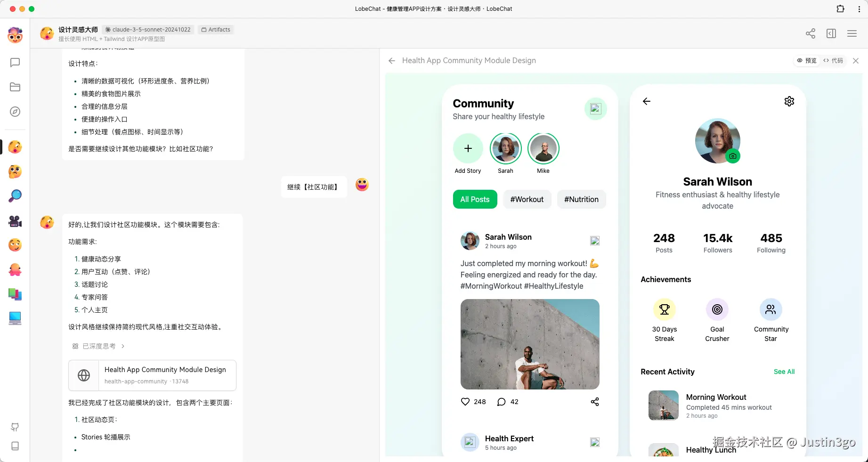The height and width of the screenshot is (462, 868).
Task: Toggle the side panel layout icon in the header
Action: pyautogui.click(x=831, y=33)
